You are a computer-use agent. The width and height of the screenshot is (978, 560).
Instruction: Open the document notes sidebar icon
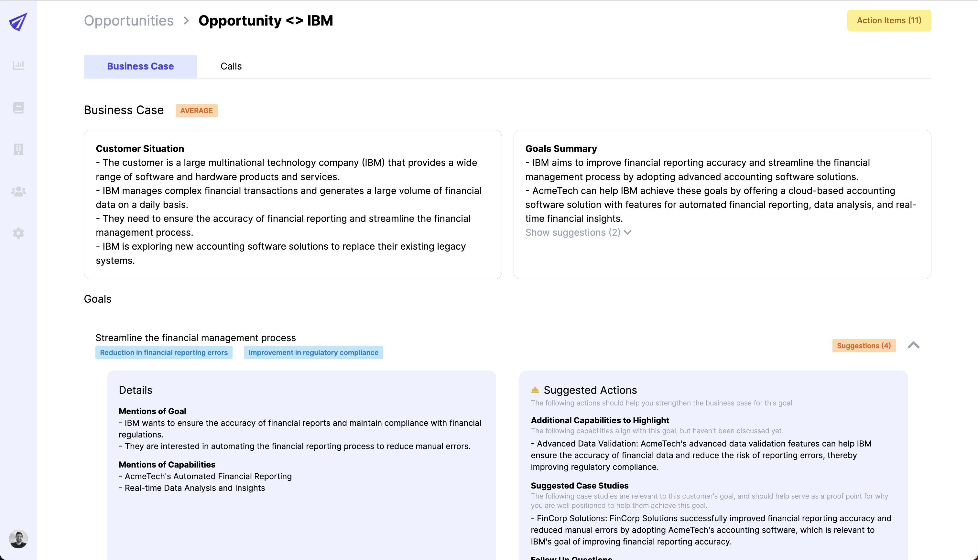click(x=18, y=107)
